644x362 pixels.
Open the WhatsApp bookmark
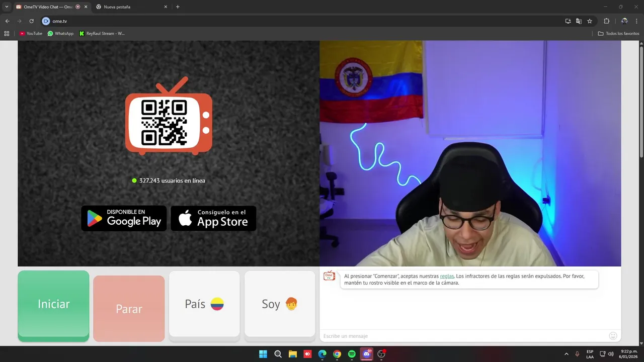[x=60, y=34]
